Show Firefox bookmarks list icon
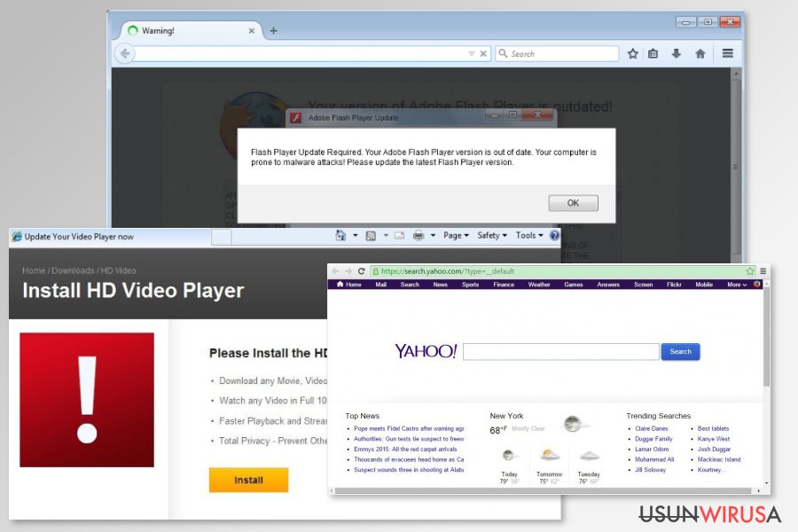 coord(653,53)
